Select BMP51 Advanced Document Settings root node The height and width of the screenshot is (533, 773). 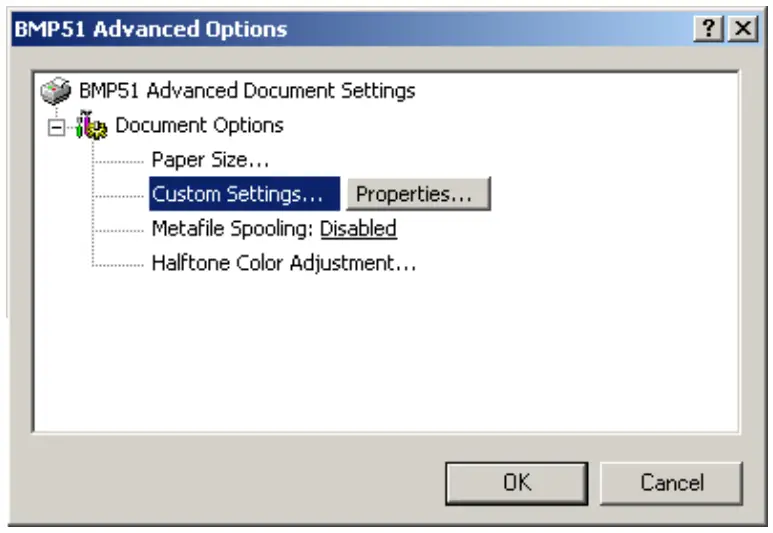pos(245,91)
